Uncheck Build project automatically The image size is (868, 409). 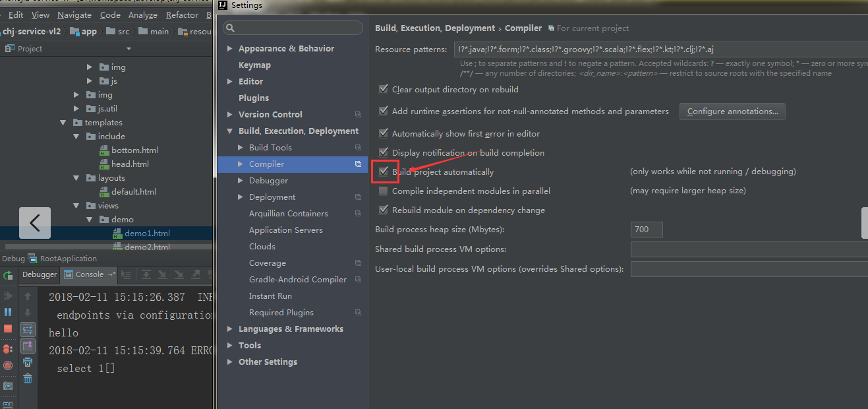pos(384,172)
